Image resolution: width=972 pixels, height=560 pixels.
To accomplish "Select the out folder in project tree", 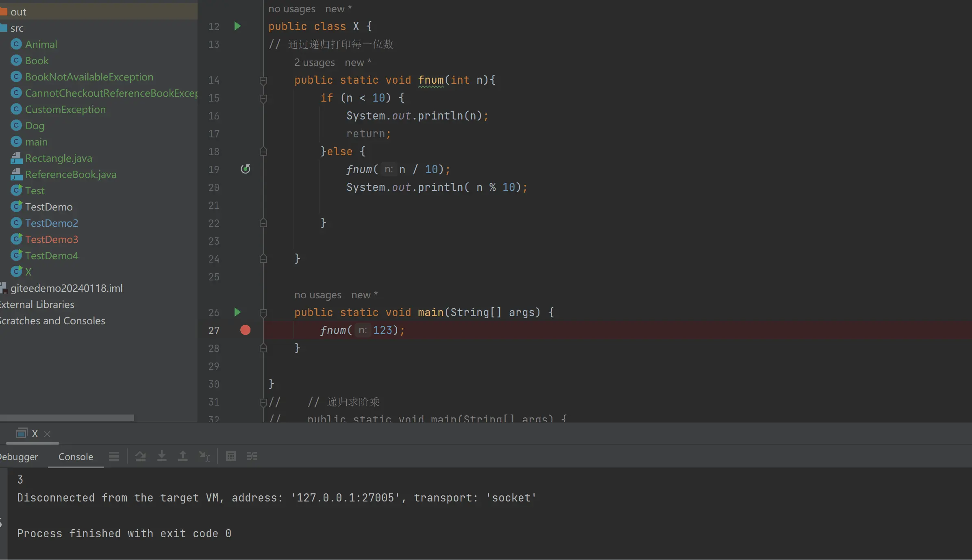I will (99, 12).
